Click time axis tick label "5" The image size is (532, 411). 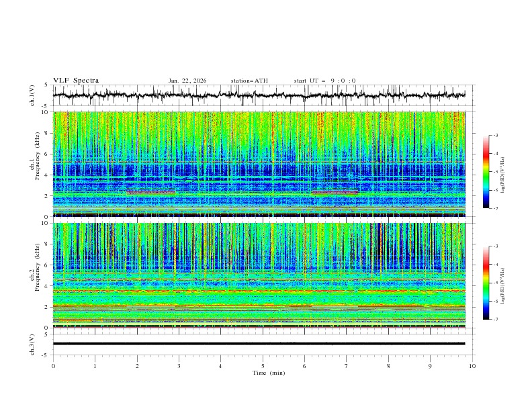(263, 366)
